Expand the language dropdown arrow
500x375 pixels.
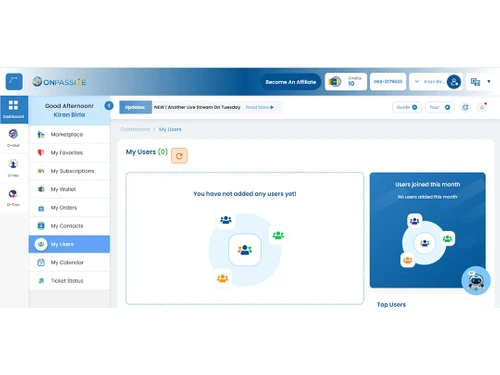point(489,81)
